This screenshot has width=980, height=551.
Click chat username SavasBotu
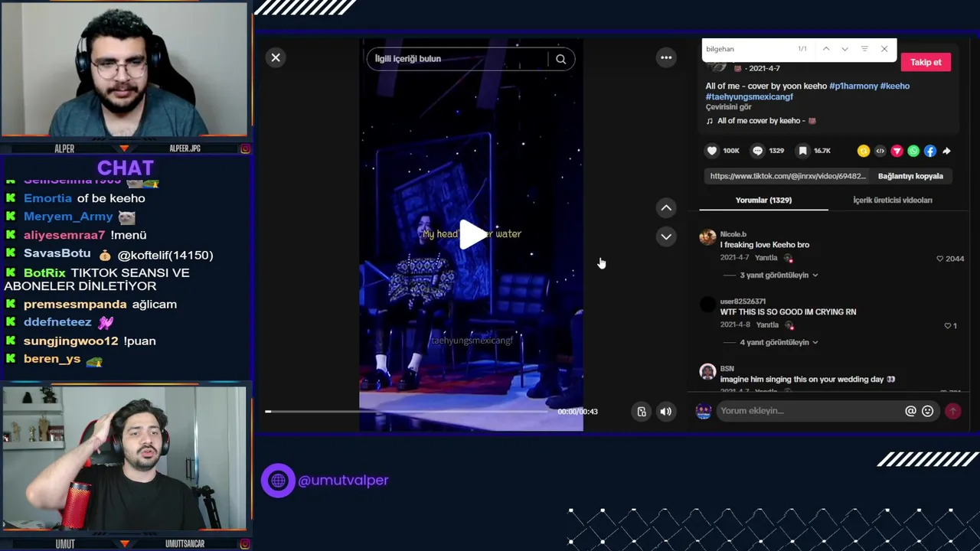[57, 253]
